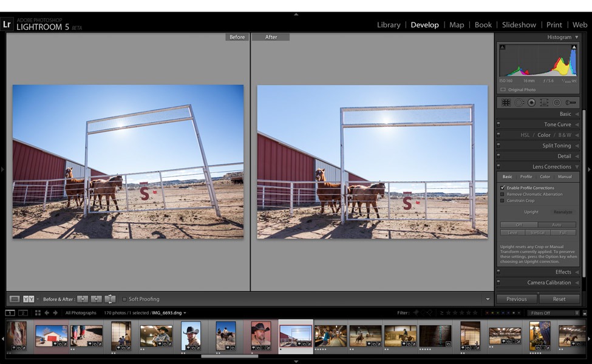This screenshot has height=364, width=592.
Task: Choose the Adjustment Brush tool
Action: (570, 103)
